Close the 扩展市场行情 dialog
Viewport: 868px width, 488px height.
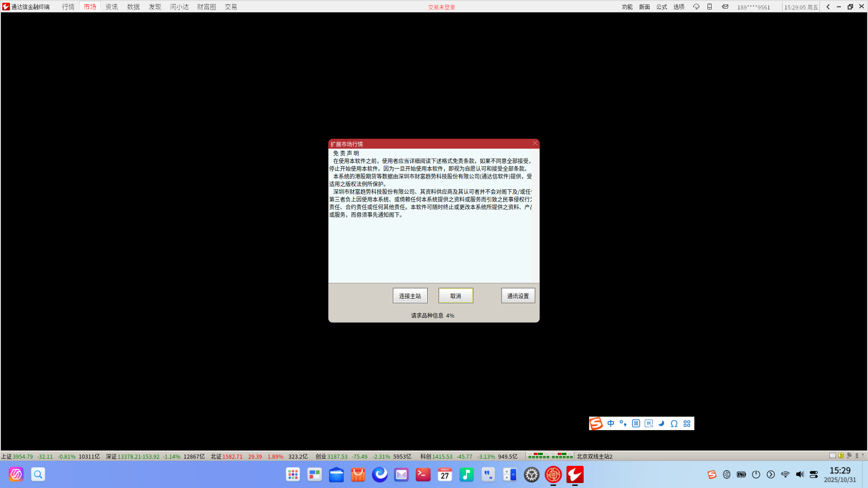[x=535, y=143]
